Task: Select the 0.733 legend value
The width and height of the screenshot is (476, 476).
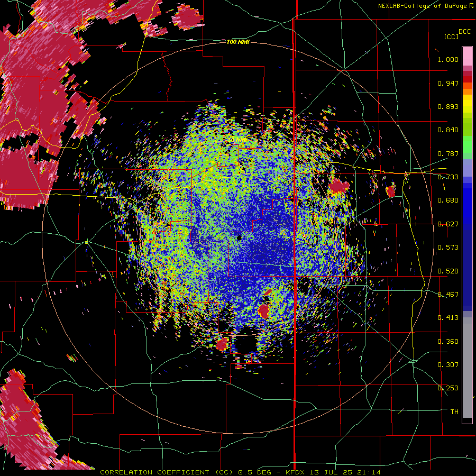Action: [448, 177]
